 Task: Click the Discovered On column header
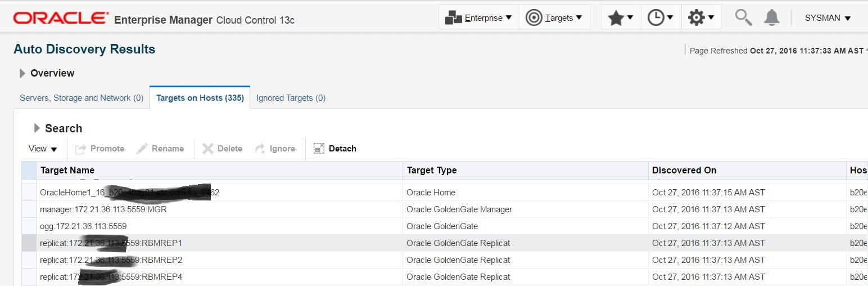684,170
